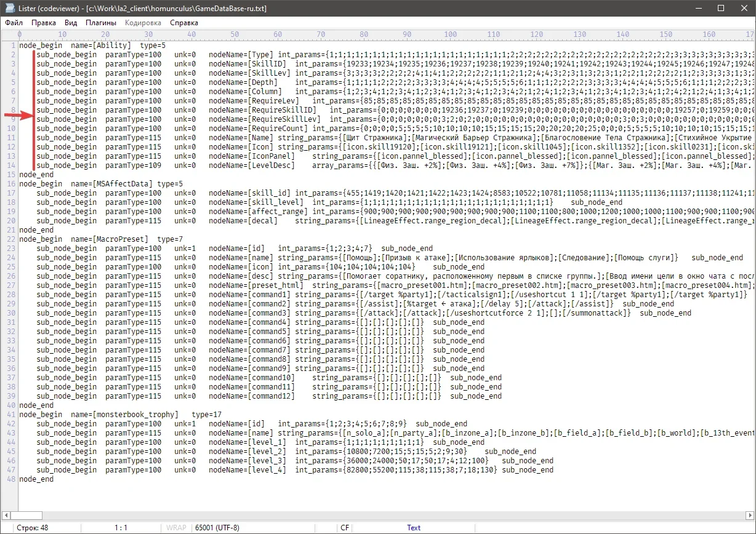Click the name=[Ability] text on line 1
The image size is (756, 534).
[x=100, y=46]
